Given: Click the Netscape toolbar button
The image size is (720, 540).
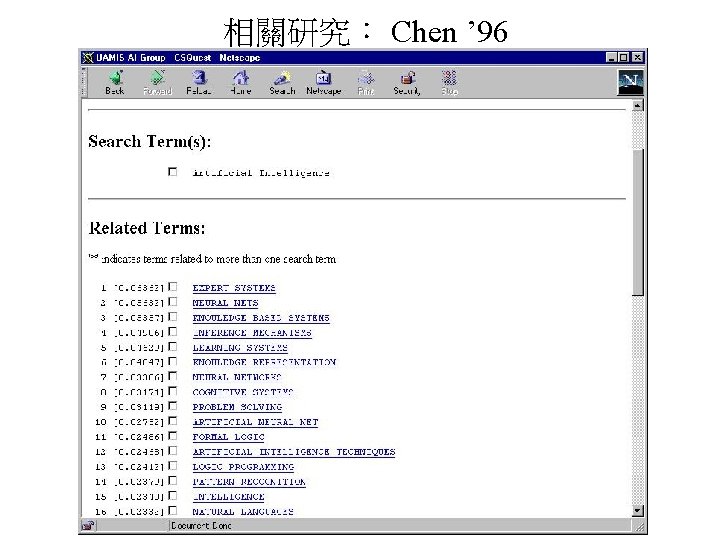Looking at the screenshot, I should tap(324, 83).
